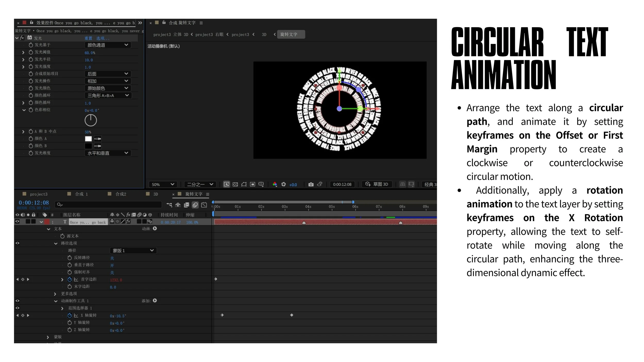Switch to the project3 timeline tab
Image resolution: width=644 pixels, height=362 pixels.
38,194
